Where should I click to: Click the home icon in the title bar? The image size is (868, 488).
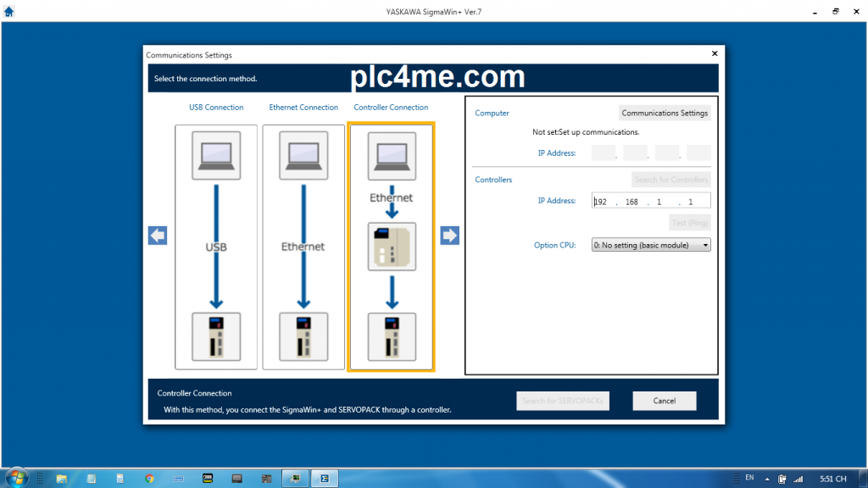pos(9,12)
